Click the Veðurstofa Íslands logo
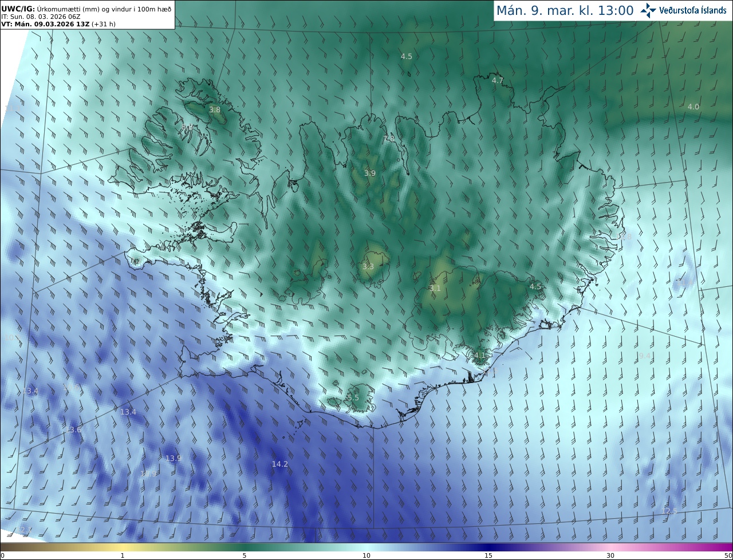733x560 pixels. click(683, 10)
